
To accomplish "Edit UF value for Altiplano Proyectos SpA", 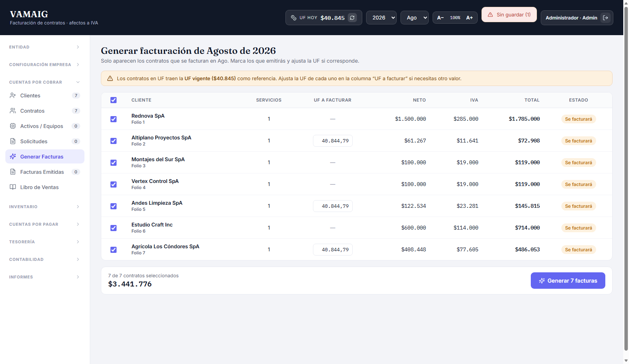I will point(333,141).
